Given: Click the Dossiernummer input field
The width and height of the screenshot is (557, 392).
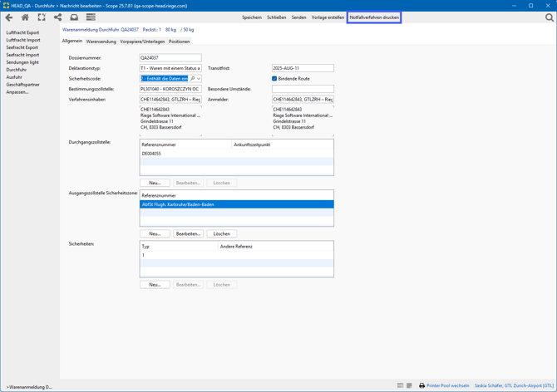Looking at the screenshot, I should (170, 58).
